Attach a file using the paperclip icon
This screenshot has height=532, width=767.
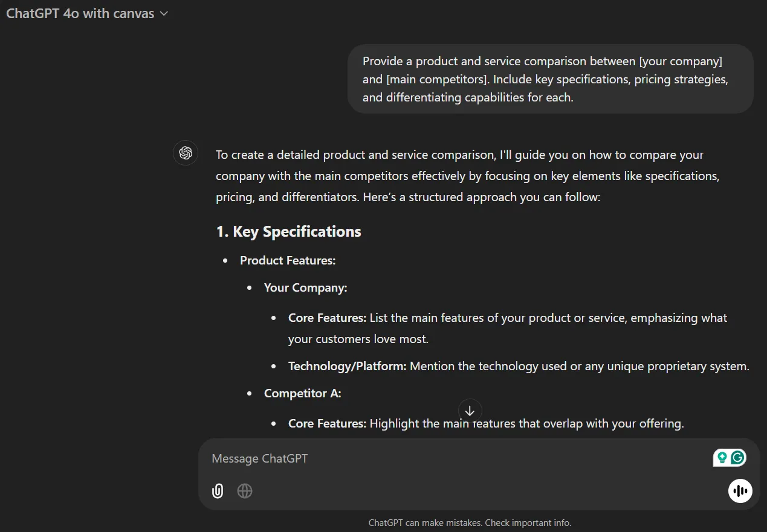[218, 491]
